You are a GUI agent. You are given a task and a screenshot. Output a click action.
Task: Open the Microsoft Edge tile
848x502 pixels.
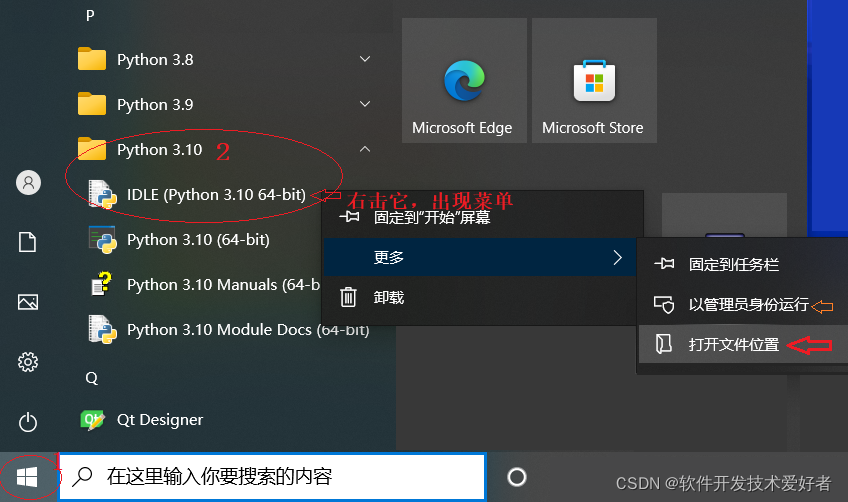click(x=464, y=81)
